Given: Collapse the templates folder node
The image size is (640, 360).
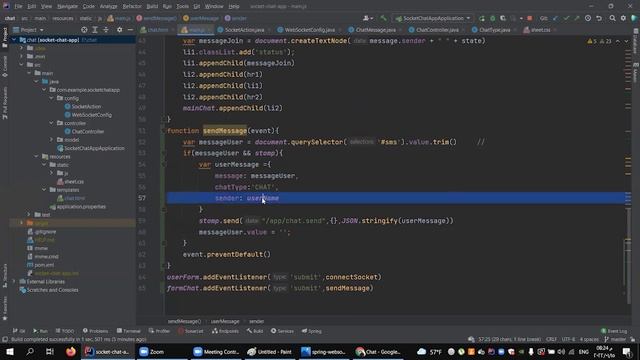Looking at the screenshot, I should [x=44, y=190].
